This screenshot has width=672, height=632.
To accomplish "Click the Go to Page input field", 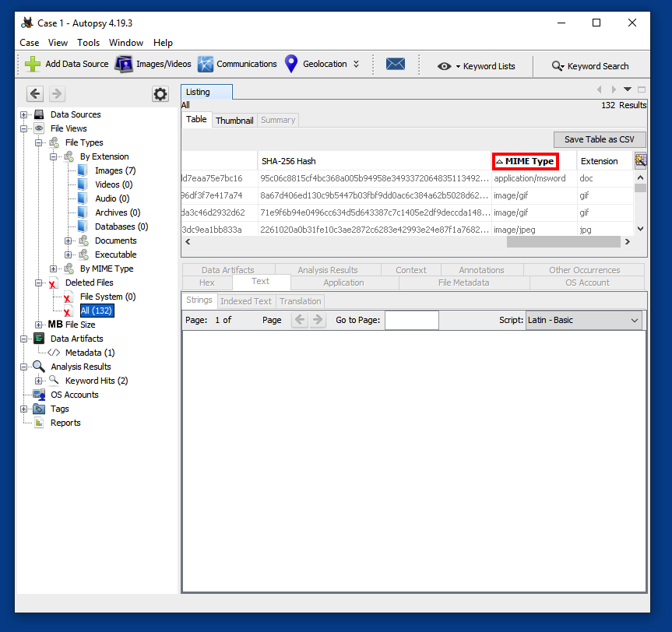I will (411, 320).
